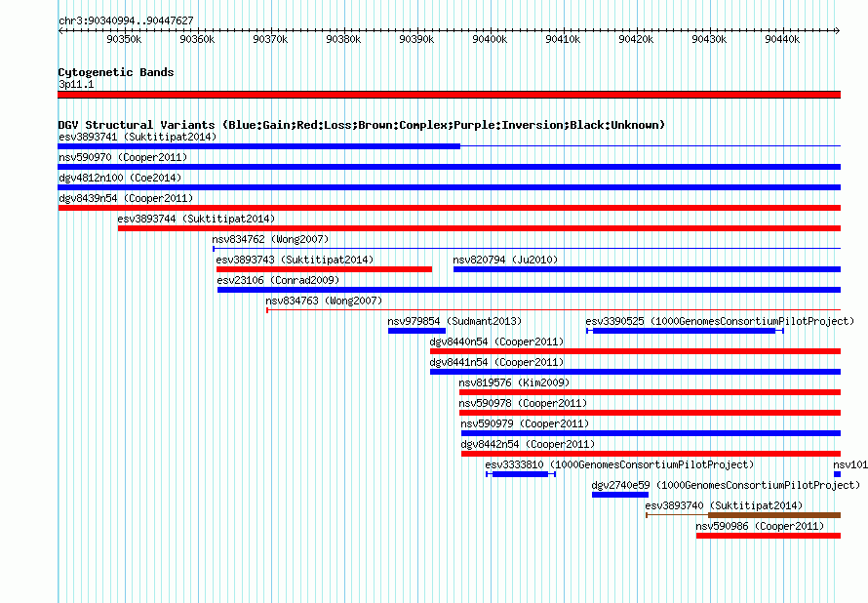Viewport: 868px width, 603px height.
Task: Click the Cytogenetic Bands track title
Action: click(x=116, y=72)
